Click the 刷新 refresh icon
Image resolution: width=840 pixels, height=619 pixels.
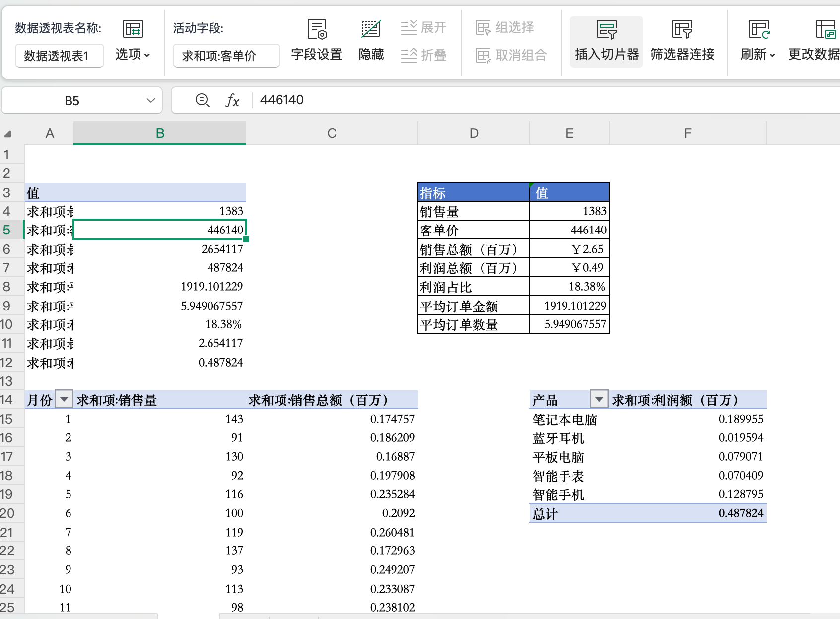coord(759,29)
